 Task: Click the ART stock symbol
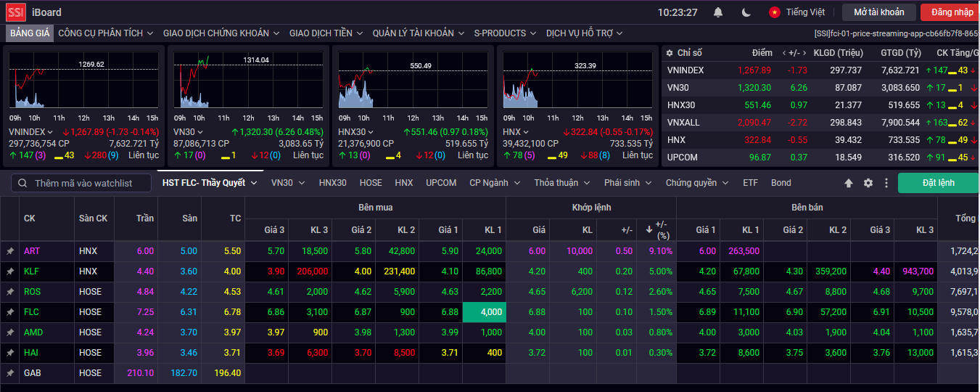tap(31, 251)
